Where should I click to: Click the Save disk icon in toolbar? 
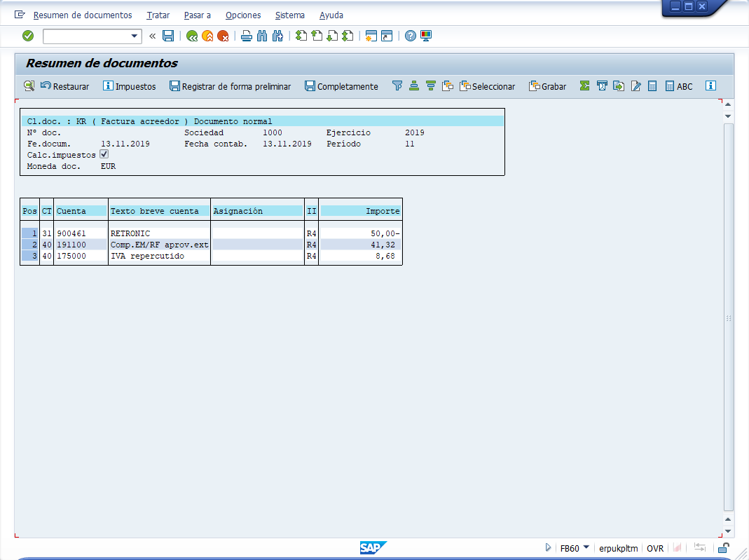tap(168, 36)
